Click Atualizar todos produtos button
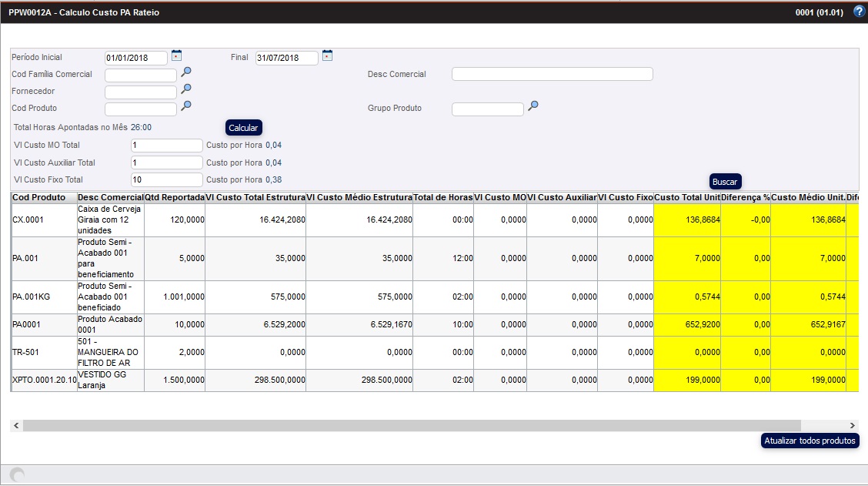The height and width of the screenshot is (486, 868). 810,441
